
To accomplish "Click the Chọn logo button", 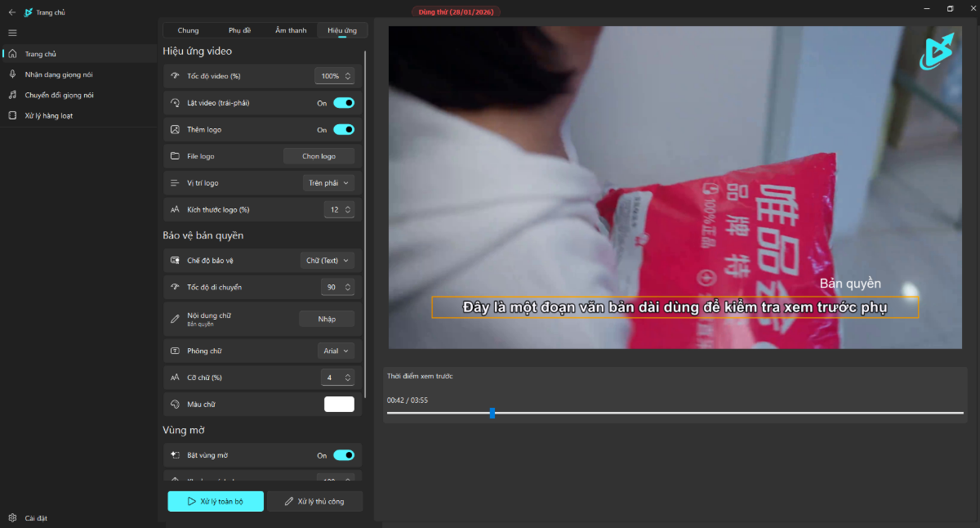I will coord(318,155).
